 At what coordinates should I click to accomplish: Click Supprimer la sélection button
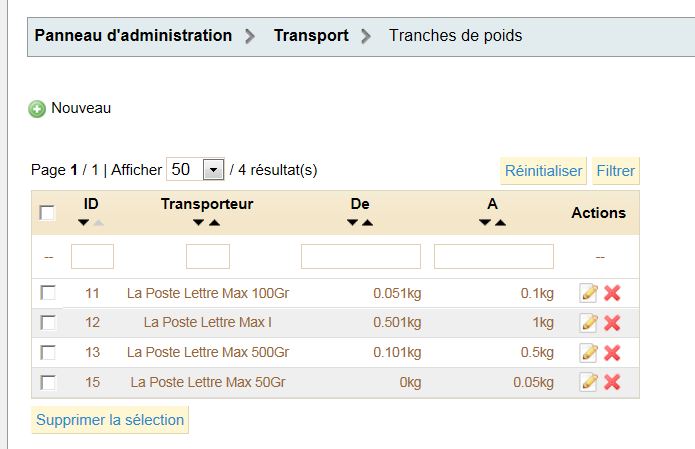110,420
